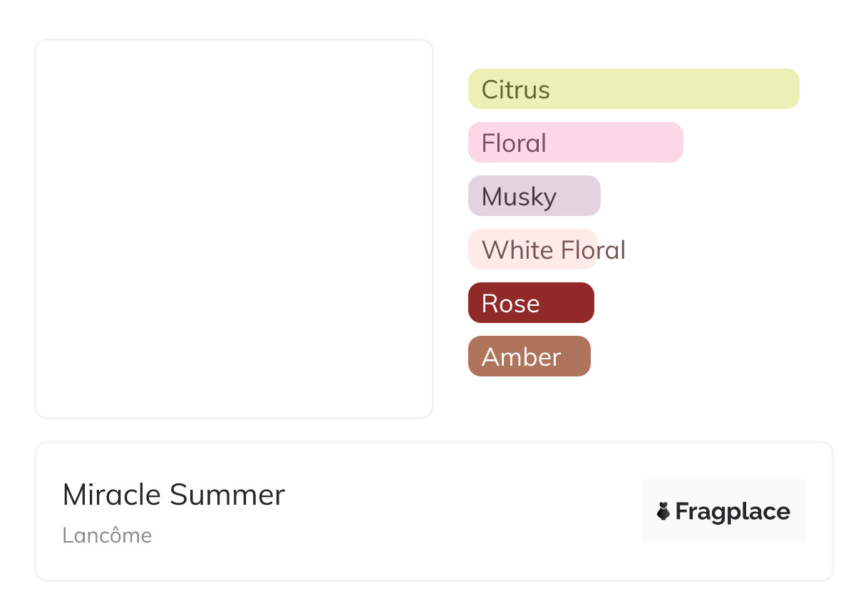Click the 'Citrus' text label
Image resolution: width=868 pixels, height=616 pixels.
[x=515, y=90]
